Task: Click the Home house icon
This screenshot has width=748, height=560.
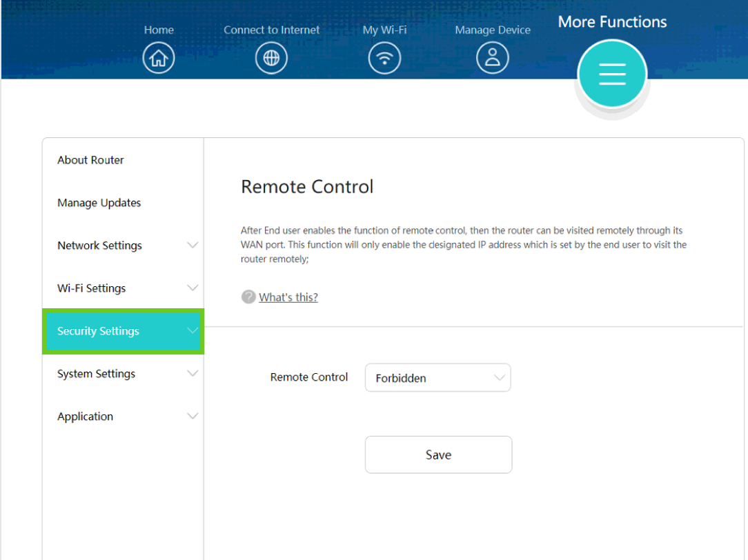Action: click(x=159, y=59)
